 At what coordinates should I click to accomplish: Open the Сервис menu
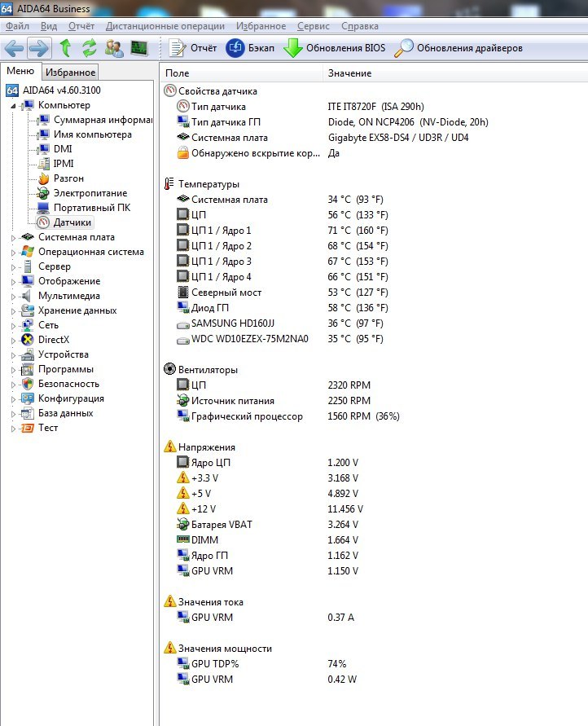pos(314,26)
